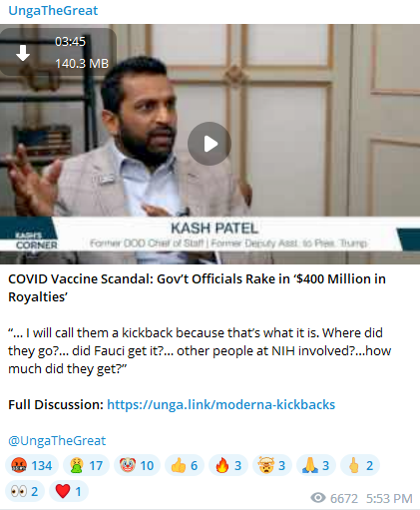The width and height of the screenshot is (420, 510).
Task: Open the @UngaTheGreat mention
Action: tap(57, 440)
